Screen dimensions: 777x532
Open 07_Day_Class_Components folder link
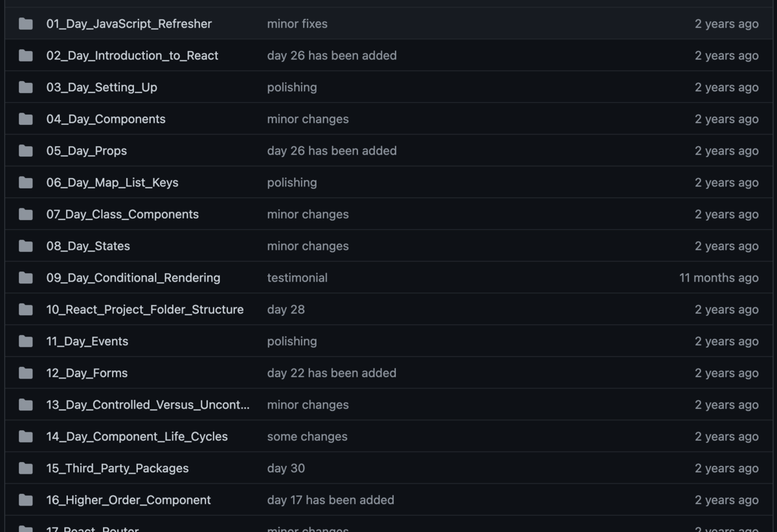tap(122, 214)
